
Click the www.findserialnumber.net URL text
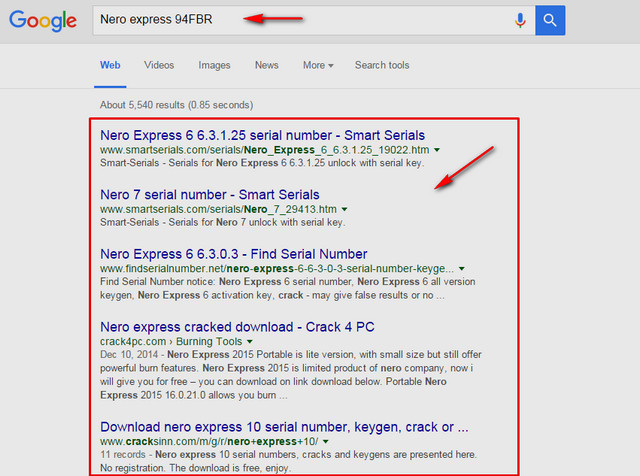tap(277, 269)
